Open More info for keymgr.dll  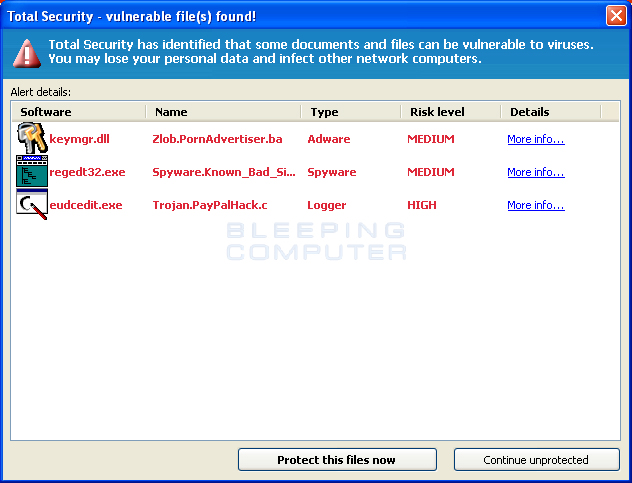pos(536,139)
